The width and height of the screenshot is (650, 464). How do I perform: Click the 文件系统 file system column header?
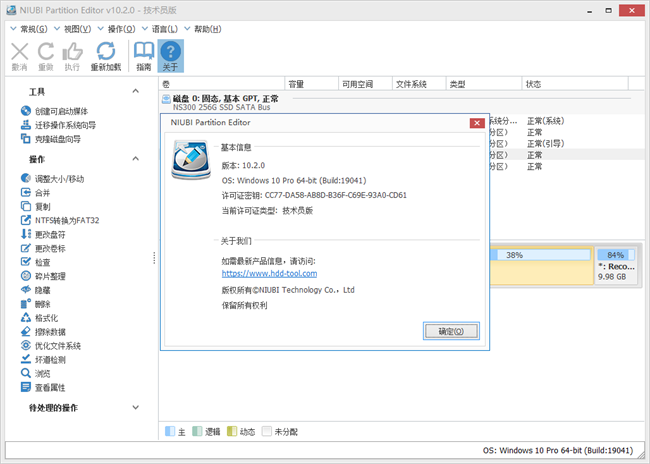tap(419, 84)
